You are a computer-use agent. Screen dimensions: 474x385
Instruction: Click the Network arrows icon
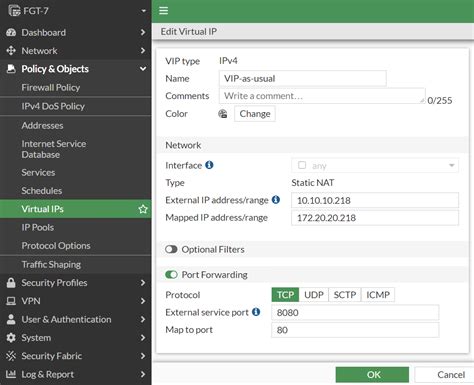pyautogui.click(x=11, y=51)
